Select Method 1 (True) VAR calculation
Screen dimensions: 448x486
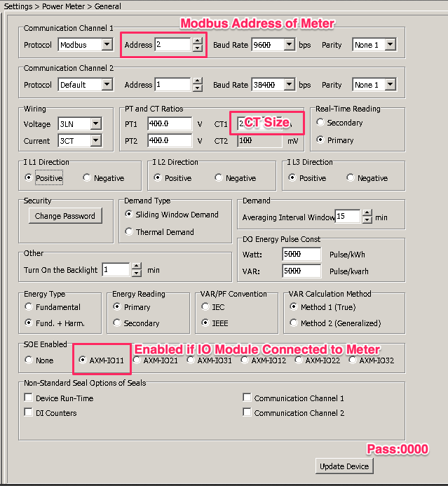click(x=323, y=307)
